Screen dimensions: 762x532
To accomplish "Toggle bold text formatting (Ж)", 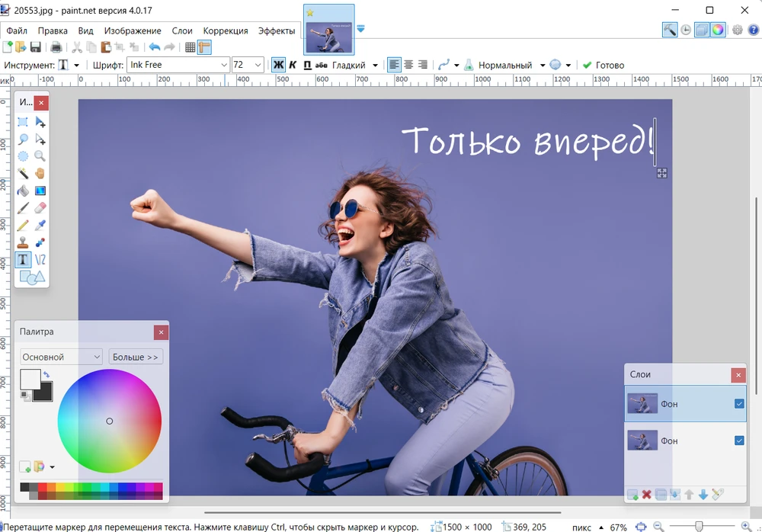I will 278,65.
